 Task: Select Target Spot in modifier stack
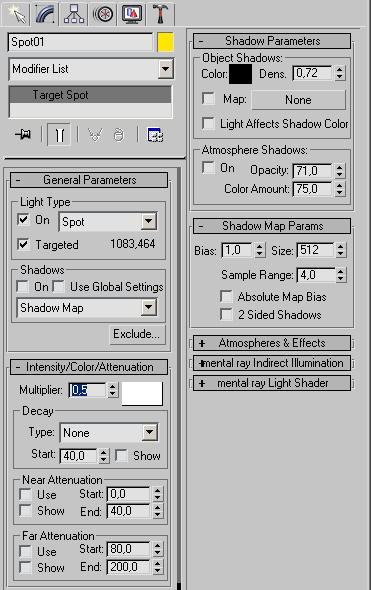pyautogui.click(x=90, y=95)
